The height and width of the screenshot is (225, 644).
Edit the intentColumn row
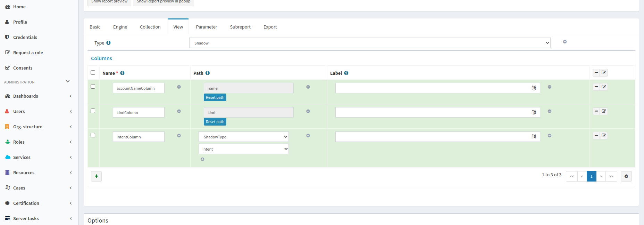click(x=604, y=136)
